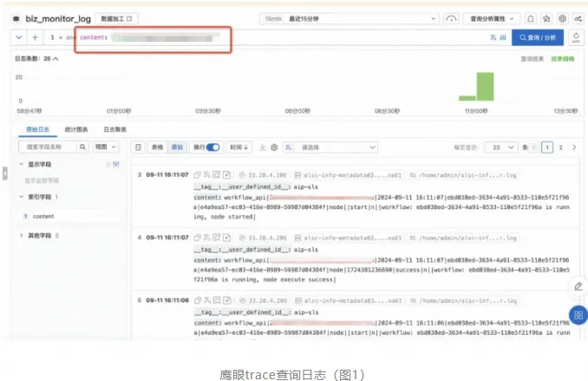Click the edit pencil floating icon
Image resolution: width=588 pixels, height=381 pixels.
(578, 286)
